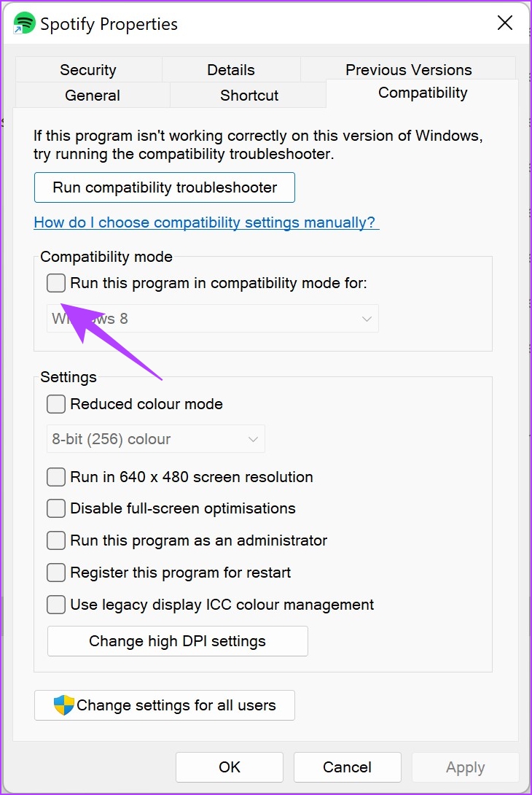Click the Spotify icon in title bar
Image resolution: width=532 pixels, height=795 pixels.
pyautogui.click(x=24, y=23)
